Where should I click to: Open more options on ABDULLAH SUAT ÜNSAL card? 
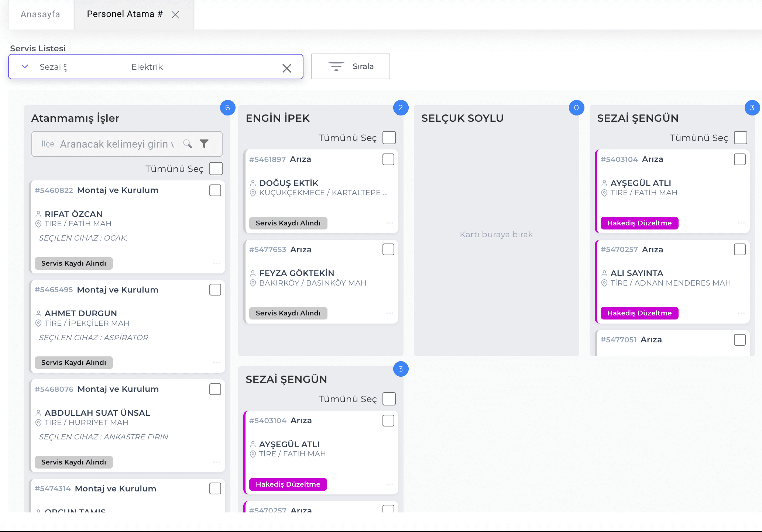pyautogui.click(x=217, y=462)
